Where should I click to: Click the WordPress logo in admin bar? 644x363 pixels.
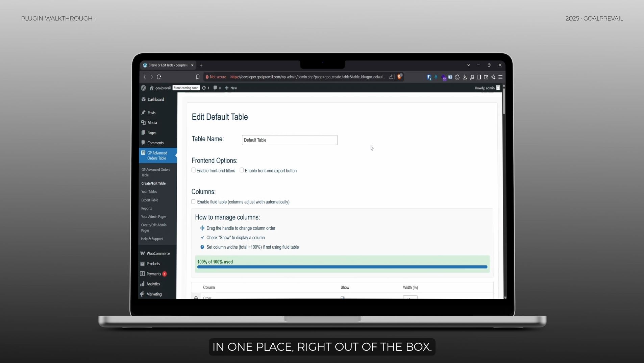(144, 88)
